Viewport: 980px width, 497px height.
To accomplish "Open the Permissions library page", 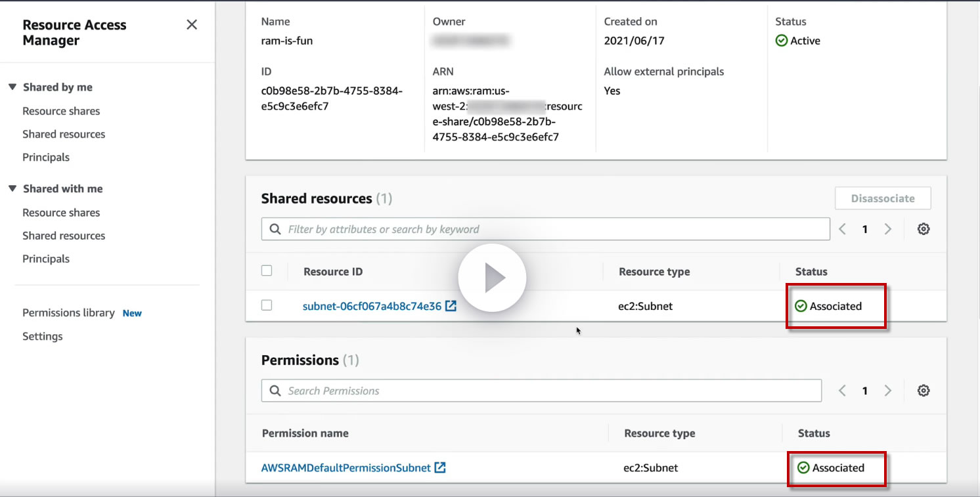I will [x=68, y=313].
